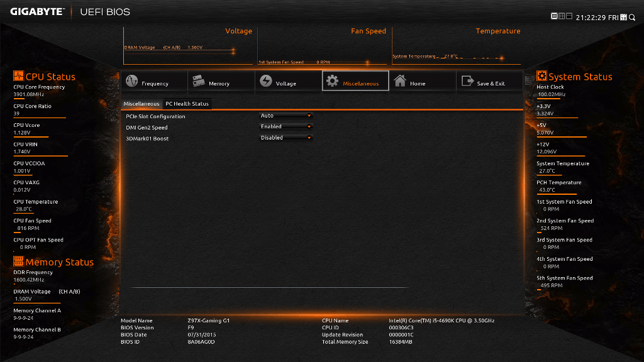Click the Temperature graph header

click(498, 31)
